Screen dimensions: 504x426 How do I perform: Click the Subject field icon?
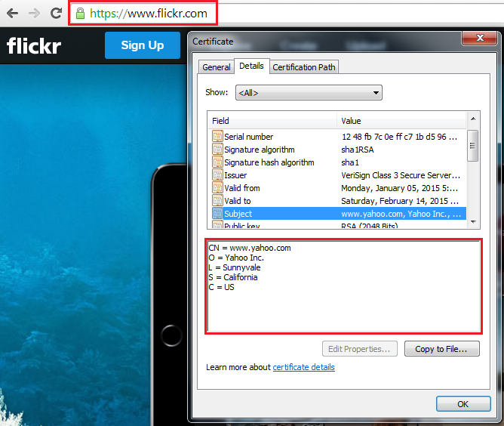click(217, 213)
